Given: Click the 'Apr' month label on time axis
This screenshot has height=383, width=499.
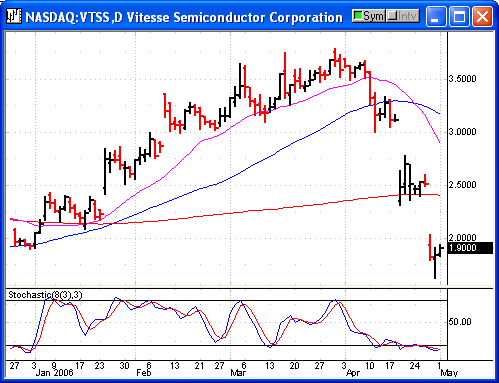Looking at the screenshot, I should (x=353, y=372).
